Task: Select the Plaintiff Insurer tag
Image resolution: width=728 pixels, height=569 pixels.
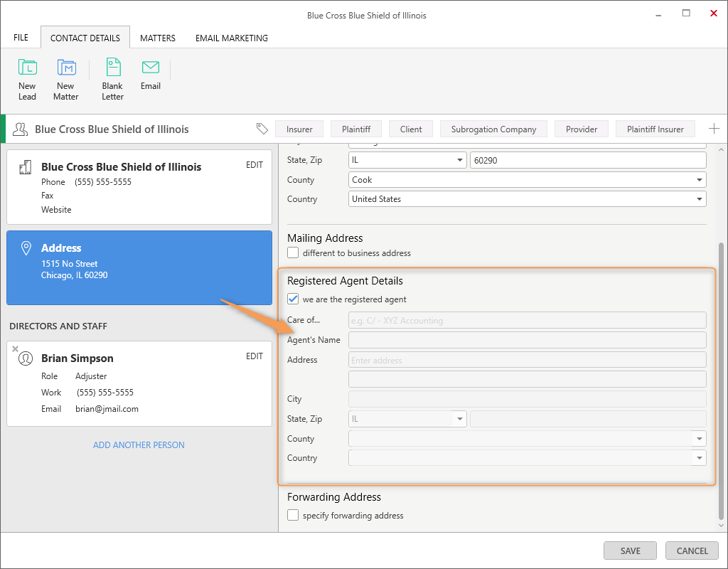Action: (655, 129)
